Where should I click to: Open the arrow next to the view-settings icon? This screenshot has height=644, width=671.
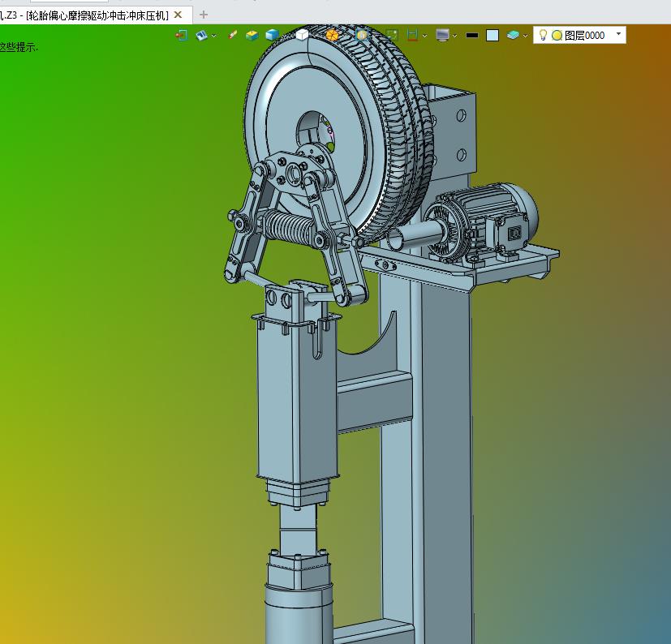[x=213, y=36]
